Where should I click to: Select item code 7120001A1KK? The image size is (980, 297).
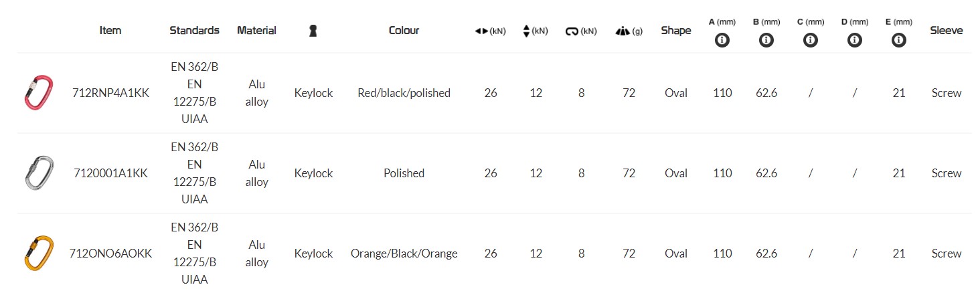point(110,173)
